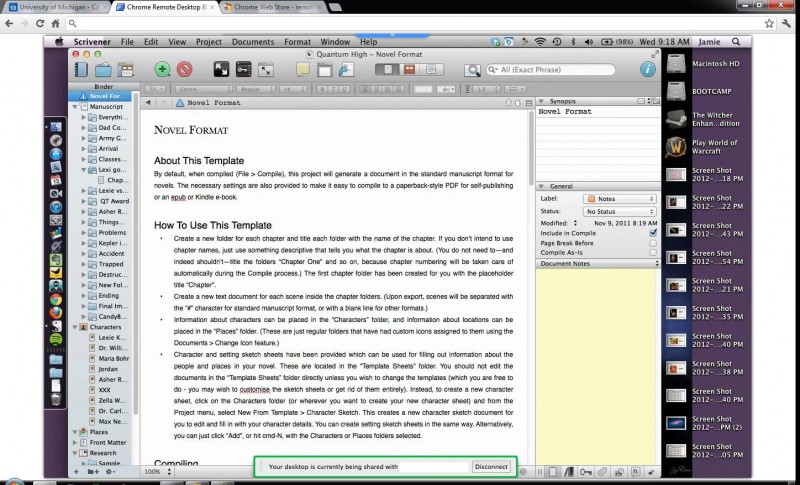Image resolution: width=800 pixels, height=485 pixels.
Task: Open the Edit menu
Action: (151, 42)
